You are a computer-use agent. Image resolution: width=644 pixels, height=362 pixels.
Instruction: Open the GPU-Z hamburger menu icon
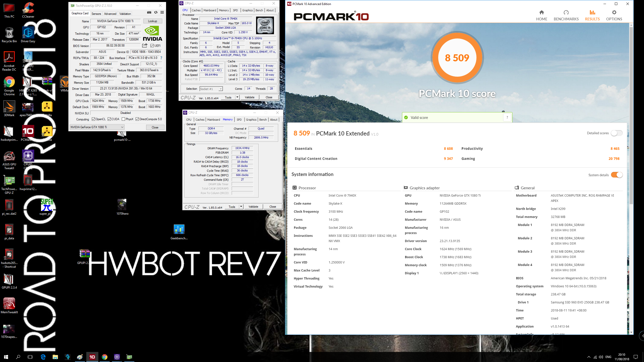tap(162, 12)
